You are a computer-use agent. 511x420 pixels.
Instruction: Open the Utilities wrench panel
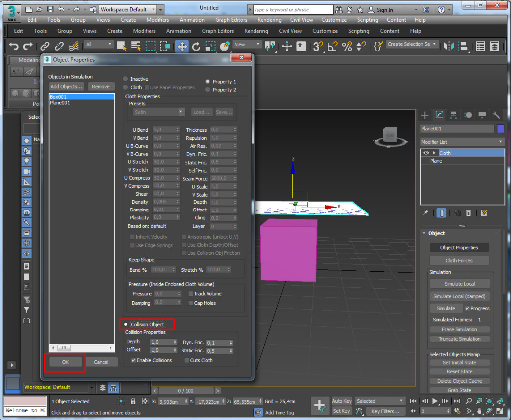497,115
